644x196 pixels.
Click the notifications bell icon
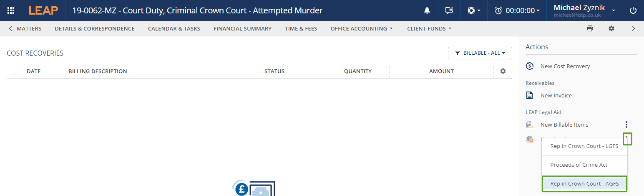point(427,10)
